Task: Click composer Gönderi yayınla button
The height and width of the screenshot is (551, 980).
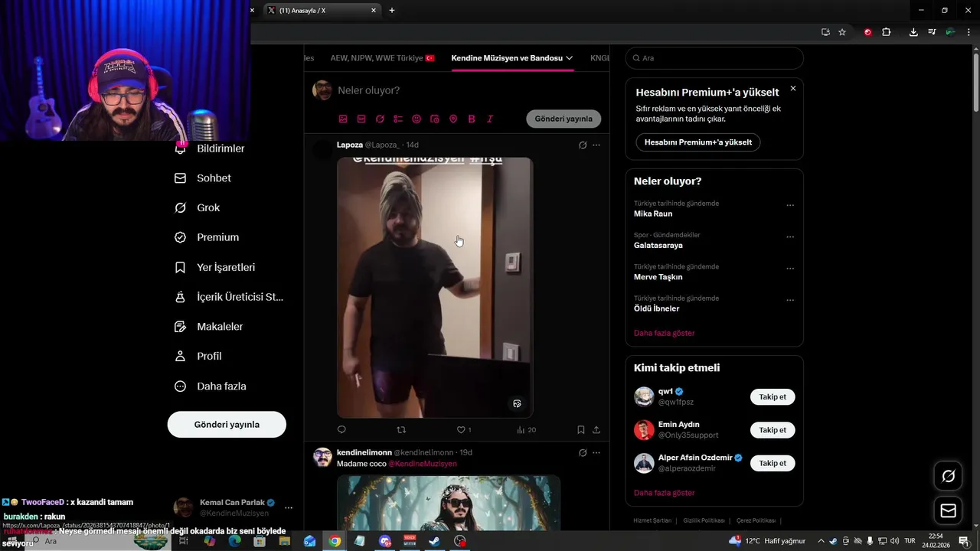Action: tap(563, 119)
